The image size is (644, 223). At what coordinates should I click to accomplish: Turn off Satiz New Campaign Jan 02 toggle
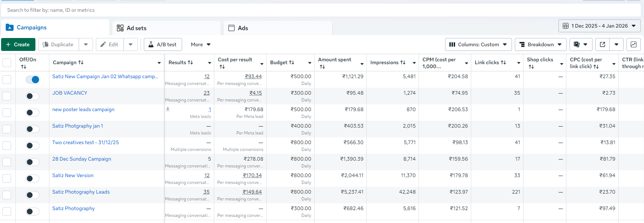33,80
